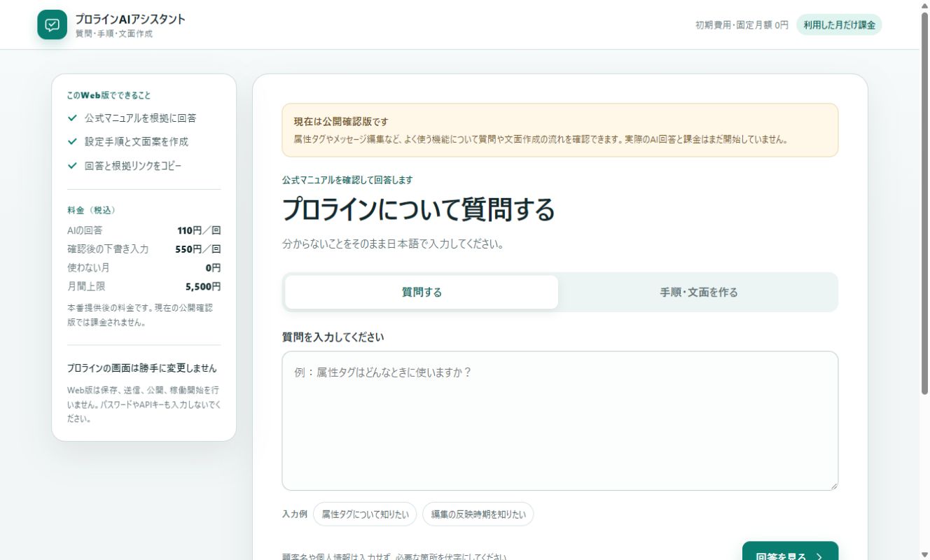Click the プロラインAIアシスタント title text

130,20
